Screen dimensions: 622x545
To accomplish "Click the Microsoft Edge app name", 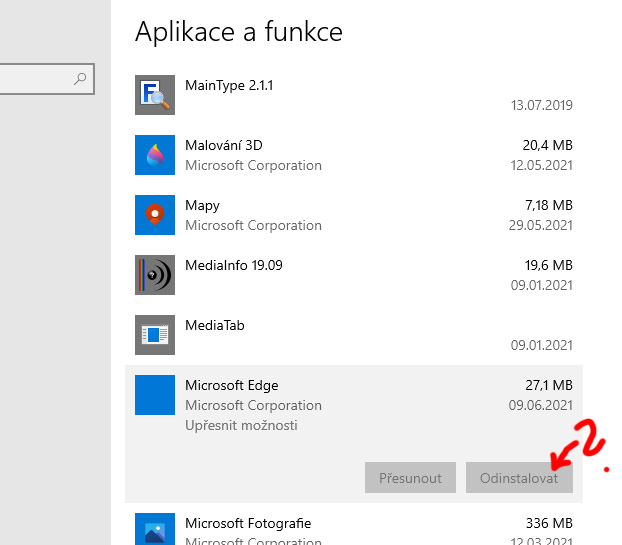I will 232,386.
